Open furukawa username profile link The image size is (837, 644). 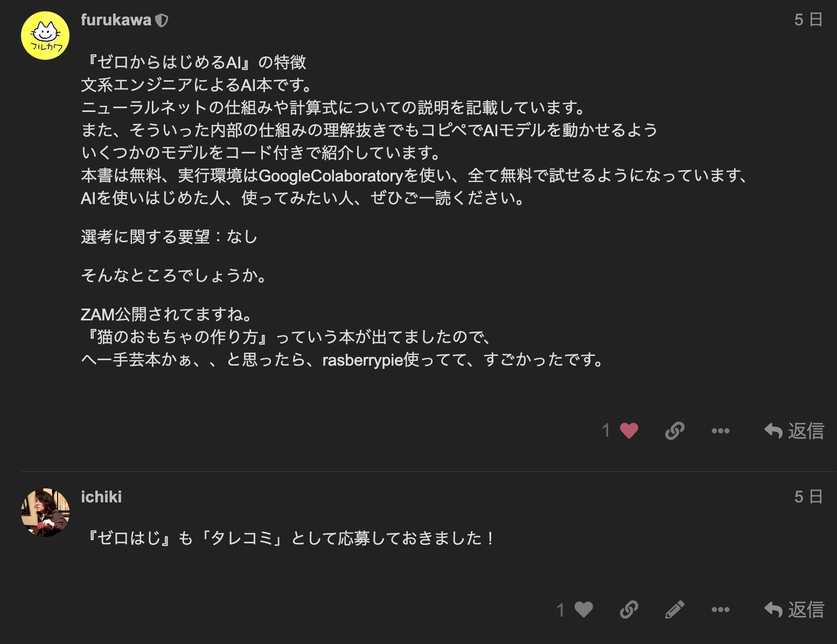[116, 20]
